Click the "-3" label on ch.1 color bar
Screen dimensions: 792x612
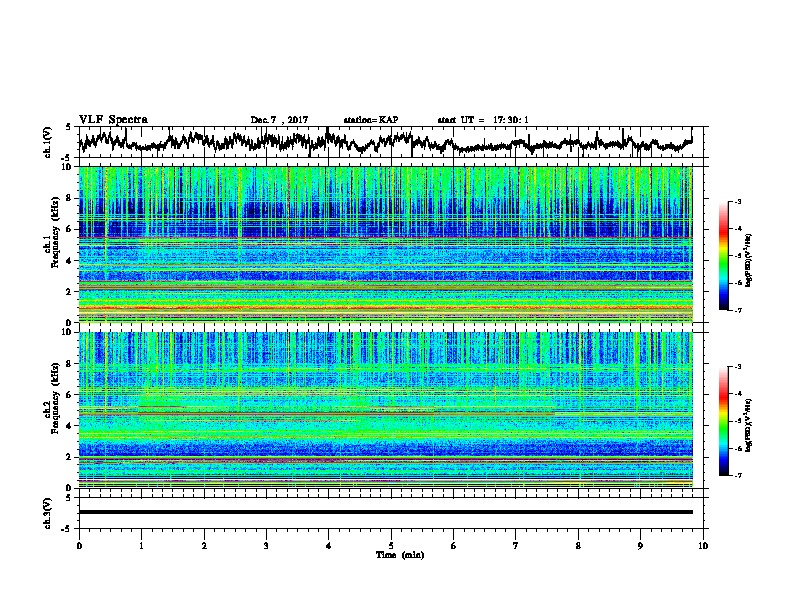pos(737,202)
